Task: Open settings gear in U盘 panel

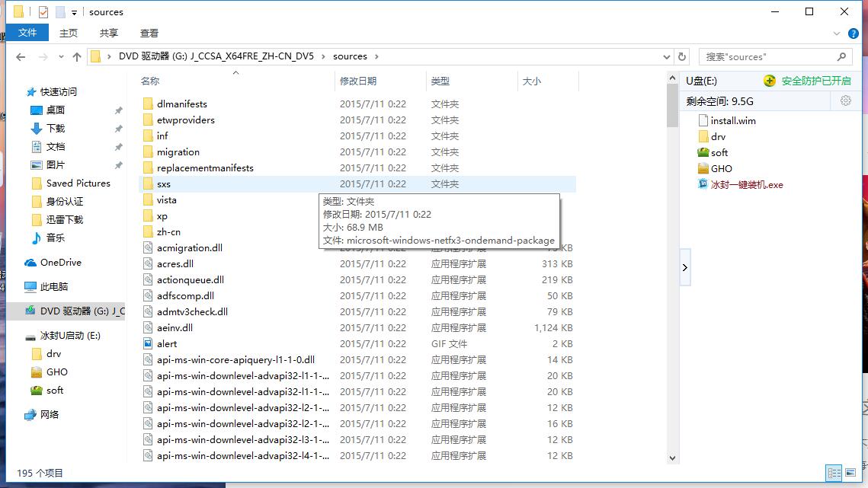Action: 845,100
